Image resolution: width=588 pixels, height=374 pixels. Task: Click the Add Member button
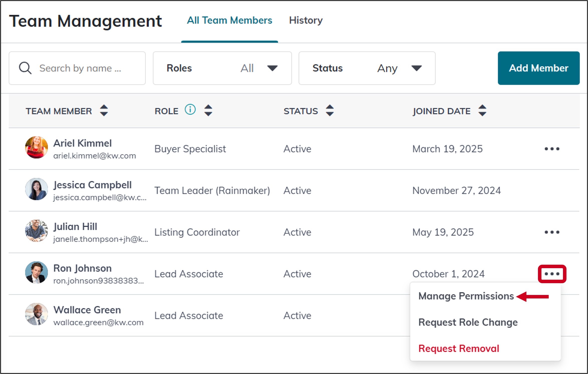[x=539, y=68]
